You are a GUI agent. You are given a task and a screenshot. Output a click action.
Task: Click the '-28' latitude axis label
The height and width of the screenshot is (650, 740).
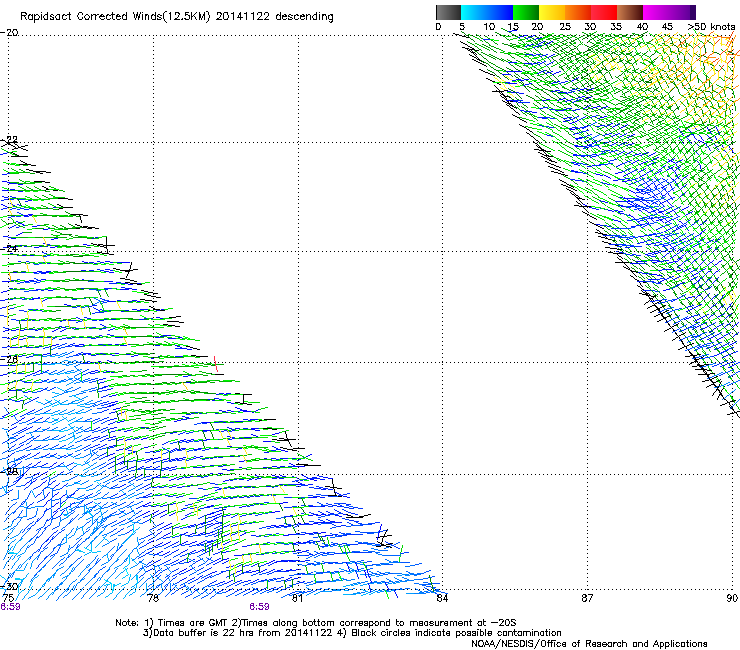(9, 471)
